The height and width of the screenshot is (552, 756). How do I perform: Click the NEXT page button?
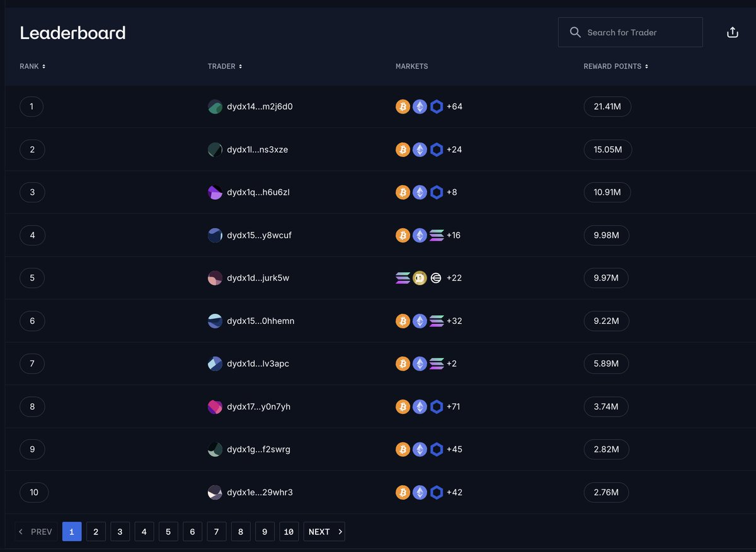coord(324,532)
